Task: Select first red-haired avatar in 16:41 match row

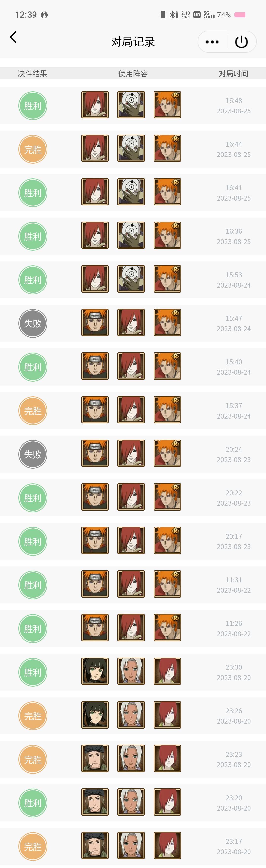Action: (95, 192)
